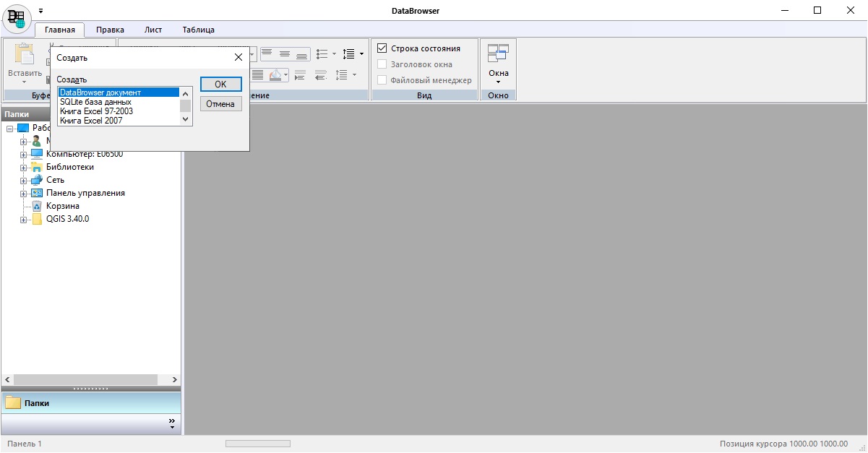Viewport: 868px width, 453px height.
Task: Click the Вставить paste clipboard icon
Action: 25,56
